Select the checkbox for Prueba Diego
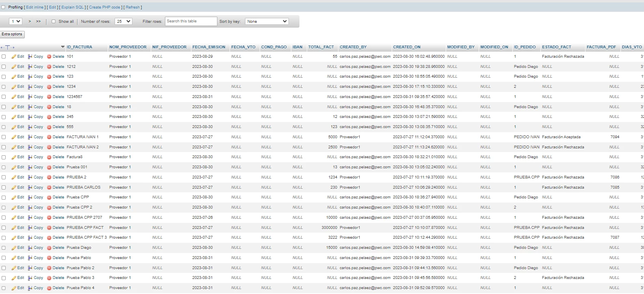 pyautogui.click(x=4, y=248)
